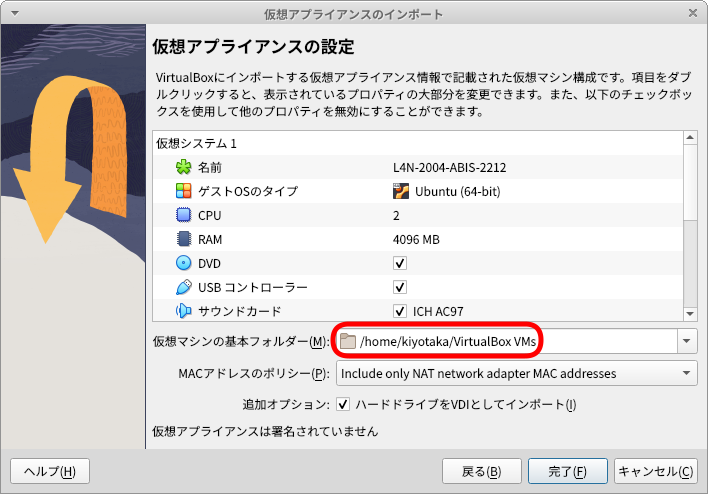Select the sound card speaker icon
Image resolution: width=708 pixels, height=494 pixels.
coord(183,311)
